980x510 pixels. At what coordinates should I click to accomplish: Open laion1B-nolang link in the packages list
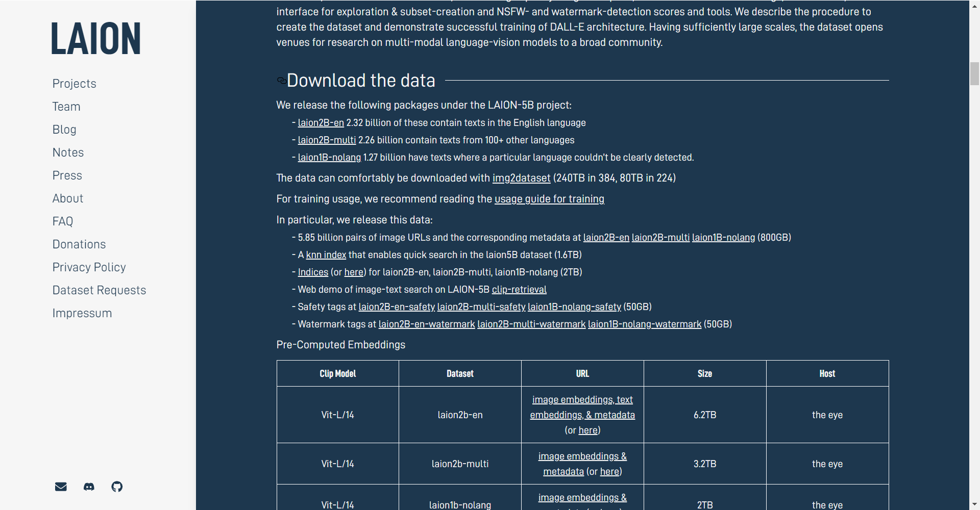coord(329,158)
